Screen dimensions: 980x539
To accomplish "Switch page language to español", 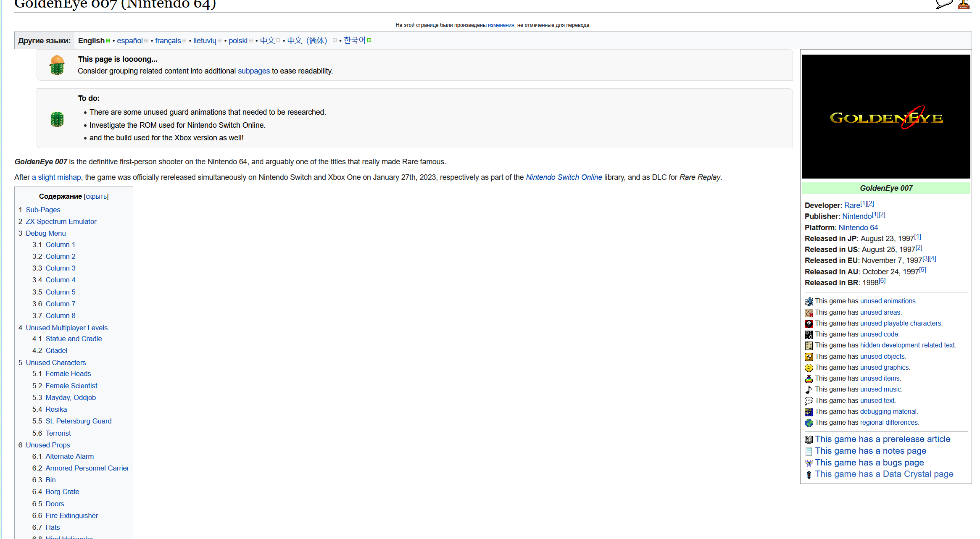I will coord(129,41).
